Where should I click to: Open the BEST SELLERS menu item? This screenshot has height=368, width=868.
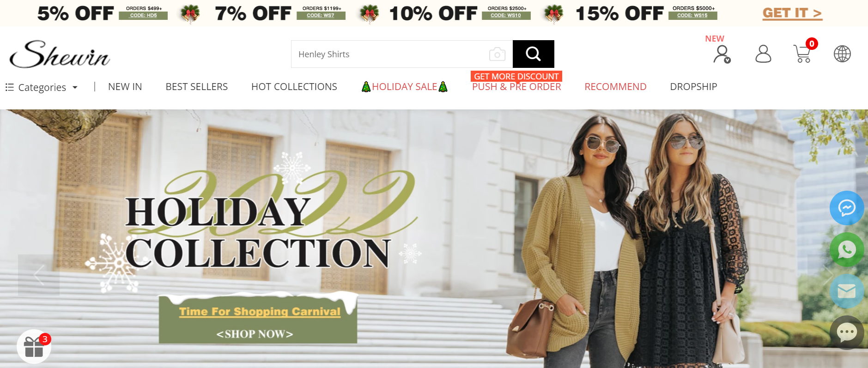[197, 87]
